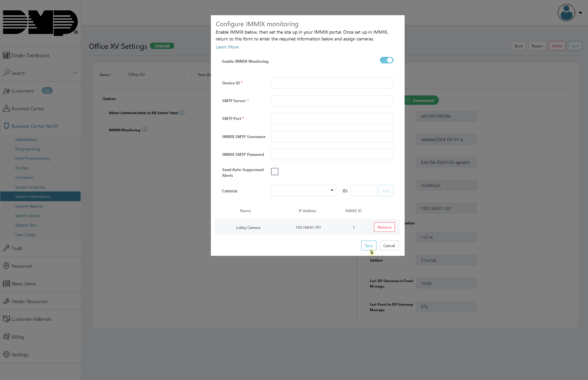Open System Status in the sidebar

(27, 216)
